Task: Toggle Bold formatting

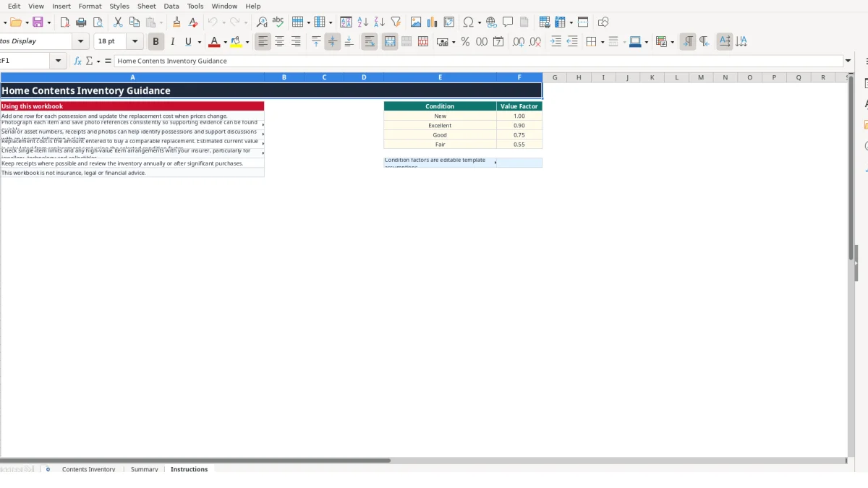Action: tap(156, 42)
